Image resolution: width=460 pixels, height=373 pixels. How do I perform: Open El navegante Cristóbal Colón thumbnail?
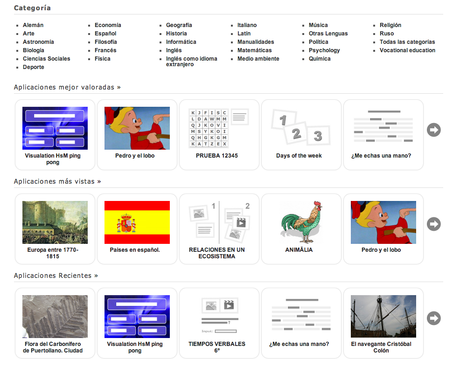click(383, 316)
